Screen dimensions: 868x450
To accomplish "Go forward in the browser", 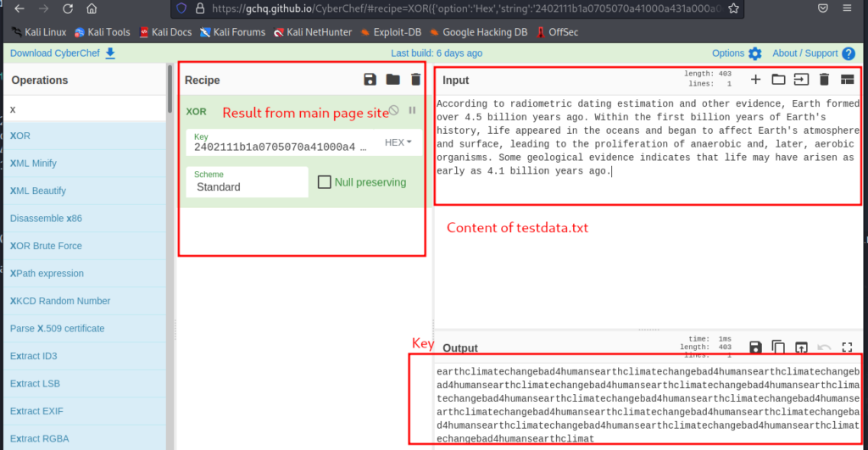I will click(x=44, y=8).
